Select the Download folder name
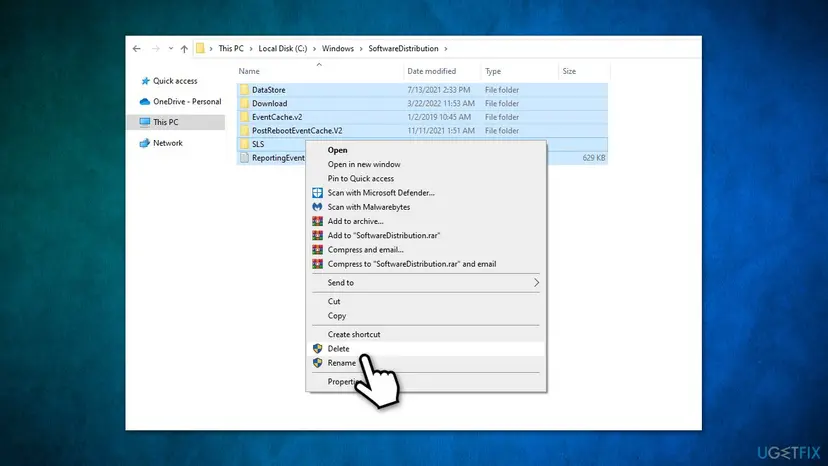Image resolution: width=828 pixels, height=466 pixels. pyautogui.click(x=269, y=104)
